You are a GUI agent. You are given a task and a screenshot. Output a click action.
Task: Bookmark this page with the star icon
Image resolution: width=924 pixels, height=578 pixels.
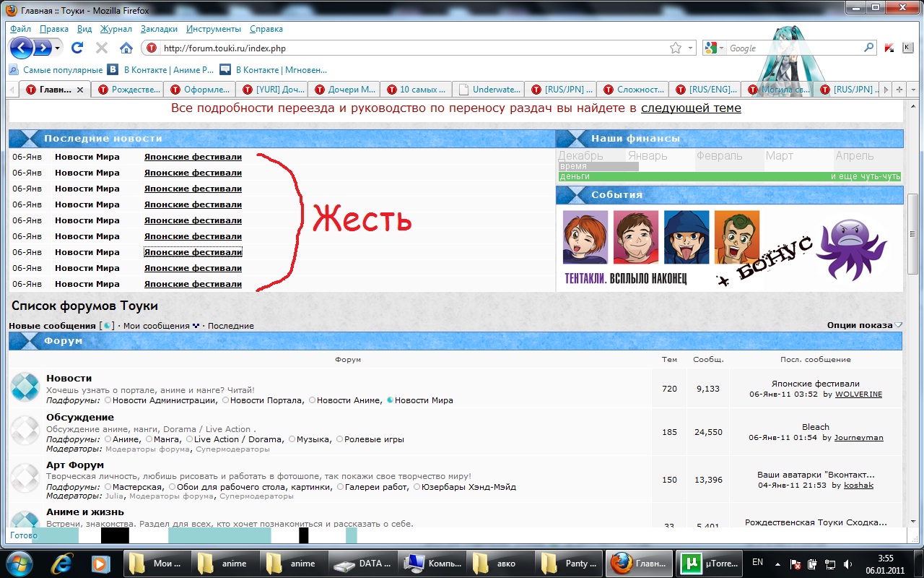coord(675,48)
